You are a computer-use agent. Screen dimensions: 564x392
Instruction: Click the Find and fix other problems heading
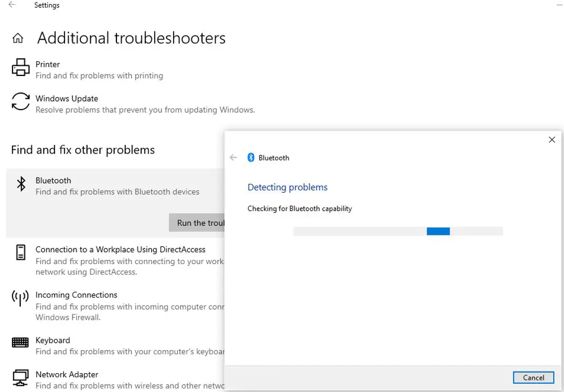[83, 150]
